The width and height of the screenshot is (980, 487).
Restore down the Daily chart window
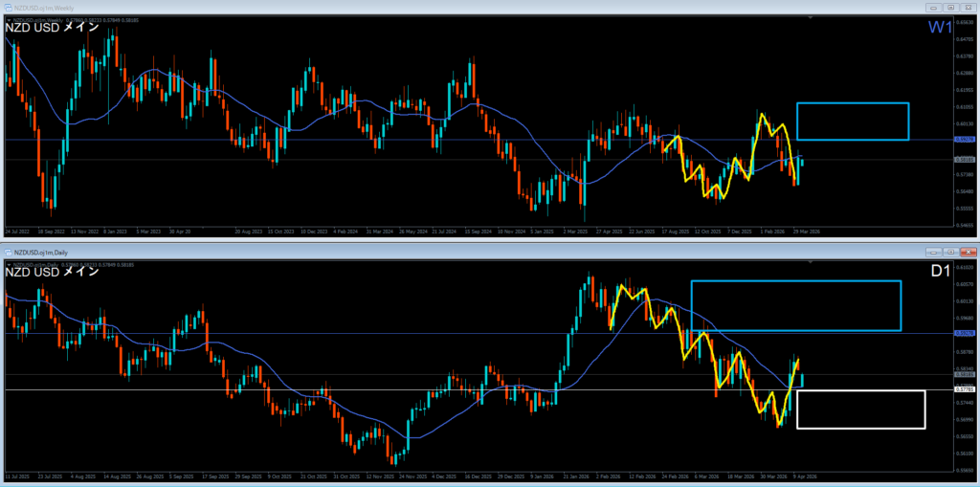pos(950,252)
